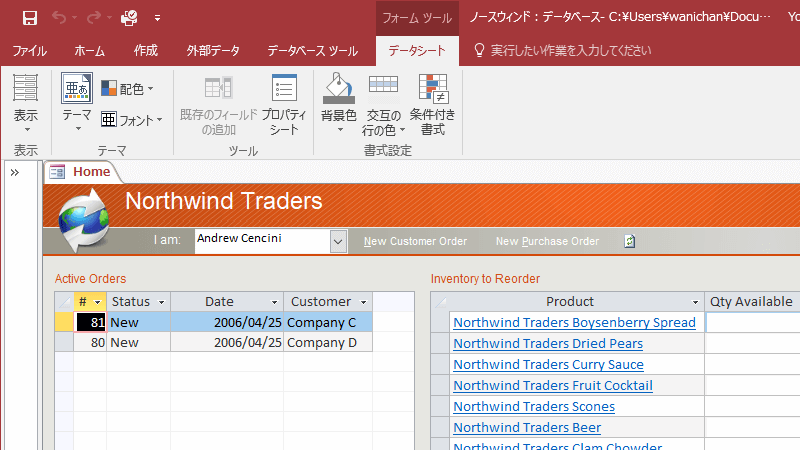The image size is (800, 450).
Task: Click order number 81 cell
Action: coord(90,322)
